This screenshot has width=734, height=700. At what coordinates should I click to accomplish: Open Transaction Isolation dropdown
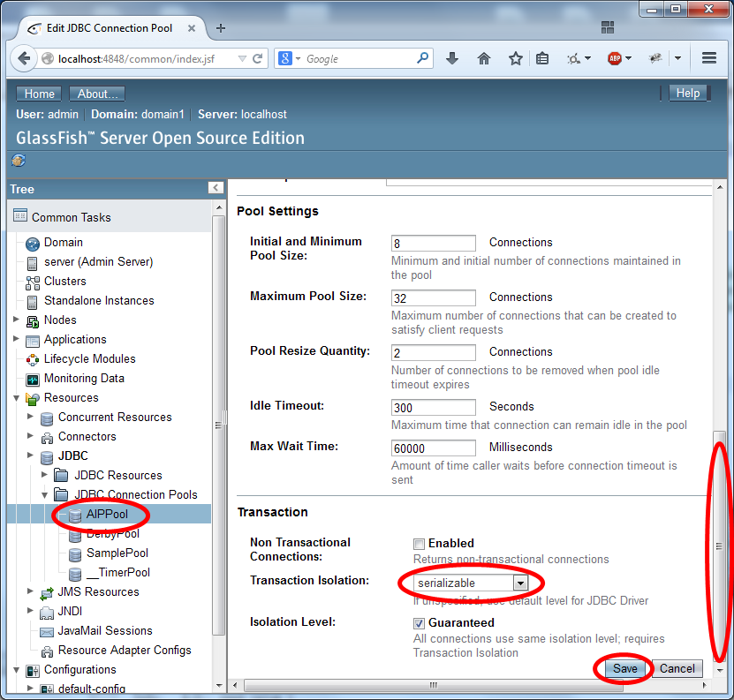click(520, 583)
